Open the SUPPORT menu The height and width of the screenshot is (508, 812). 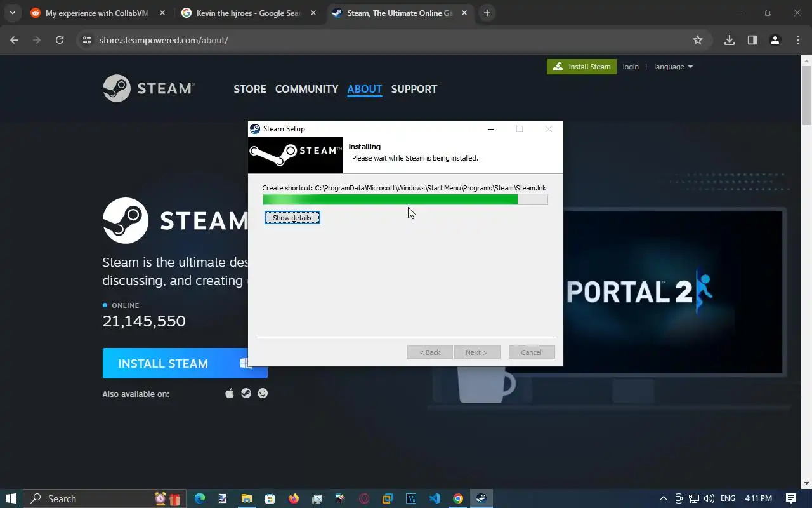tap(414, 89)
